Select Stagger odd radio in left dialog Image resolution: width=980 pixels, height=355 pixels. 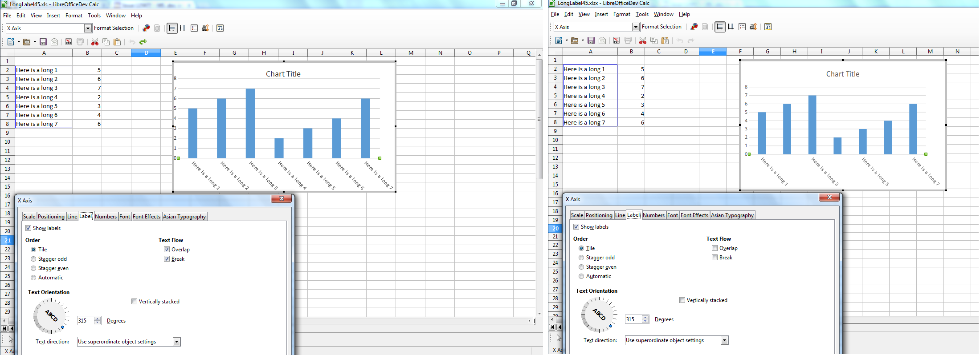coord(33,259)
